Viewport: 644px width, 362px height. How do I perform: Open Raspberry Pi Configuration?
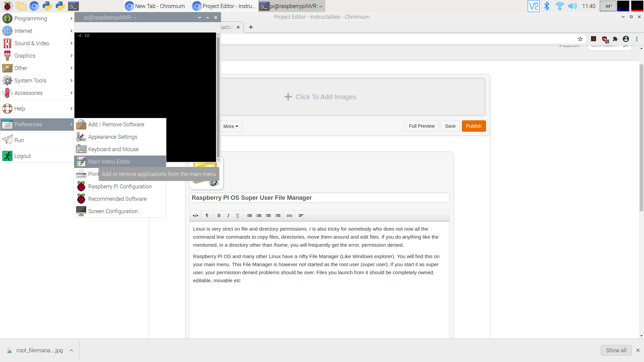click(120, 186)
